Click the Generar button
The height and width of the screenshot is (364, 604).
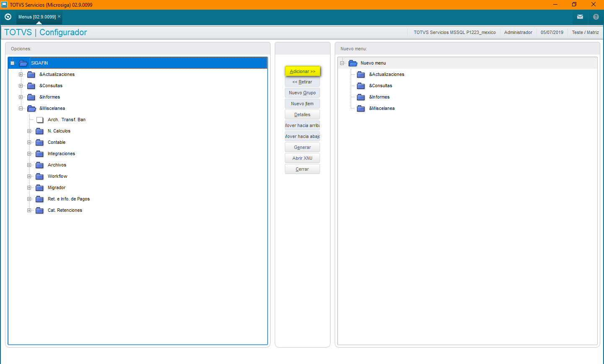[302, 147]
